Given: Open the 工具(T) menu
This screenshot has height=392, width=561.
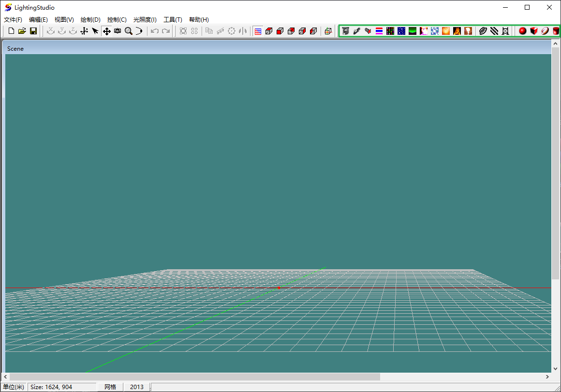Looking at the screenshot, I should 173,20.
